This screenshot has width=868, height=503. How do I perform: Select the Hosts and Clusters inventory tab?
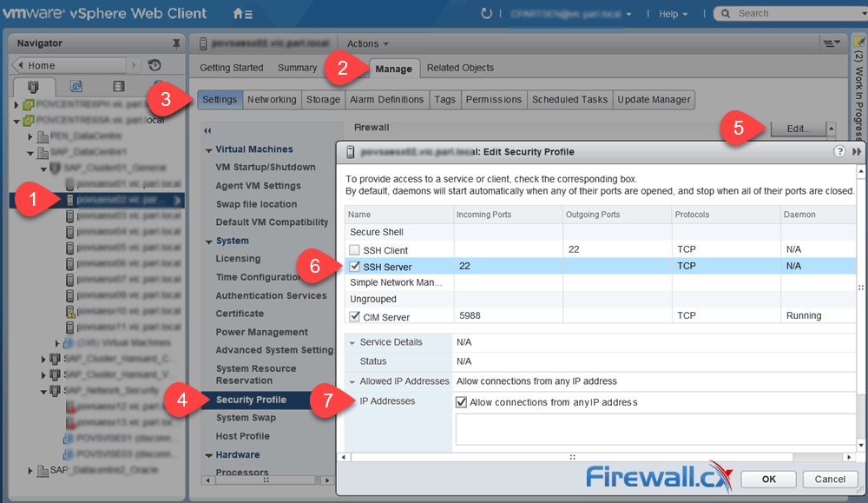tap(33, 86)
